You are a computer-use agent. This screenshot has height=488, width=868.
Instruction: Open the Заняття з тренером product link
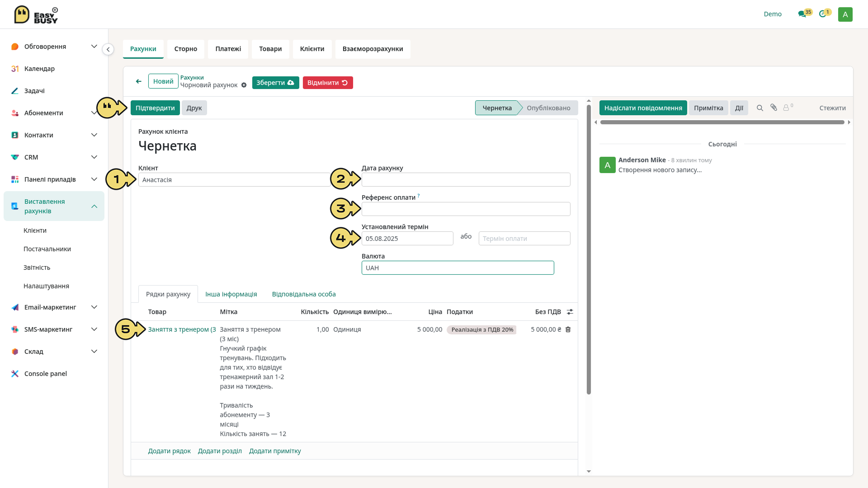click(x=182, y=329)
